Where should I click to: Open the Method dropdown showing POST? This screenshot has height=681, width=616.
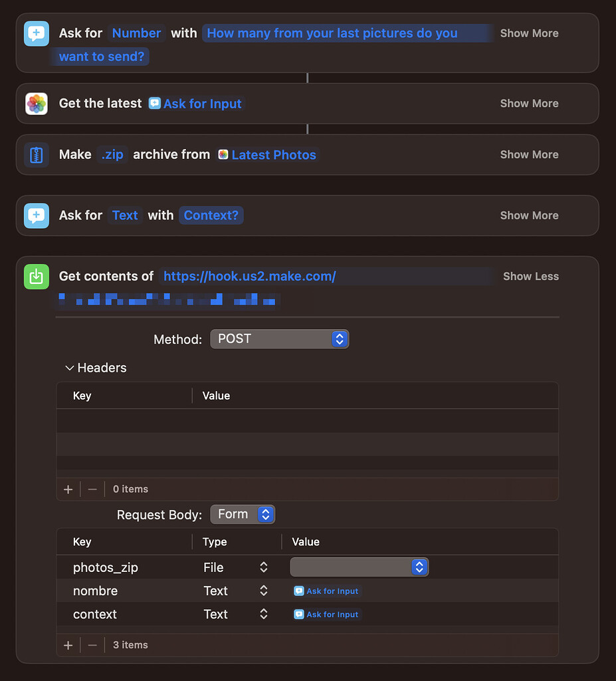[279, 339]
